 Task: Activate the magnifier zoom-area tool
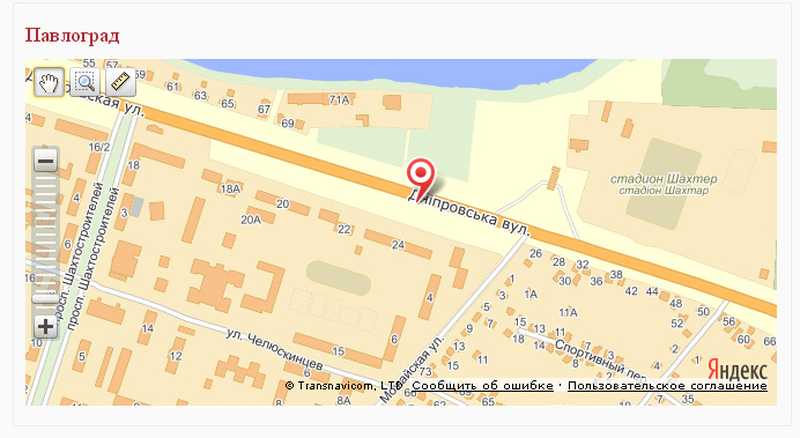click(x=85, y=82)
